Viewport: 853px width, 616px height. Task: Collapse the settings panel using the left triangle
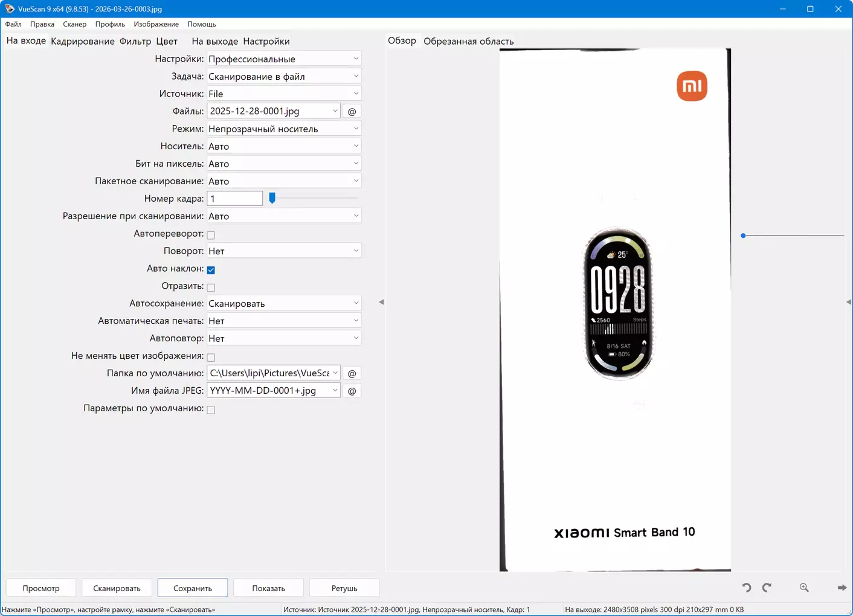pos(381,302)
